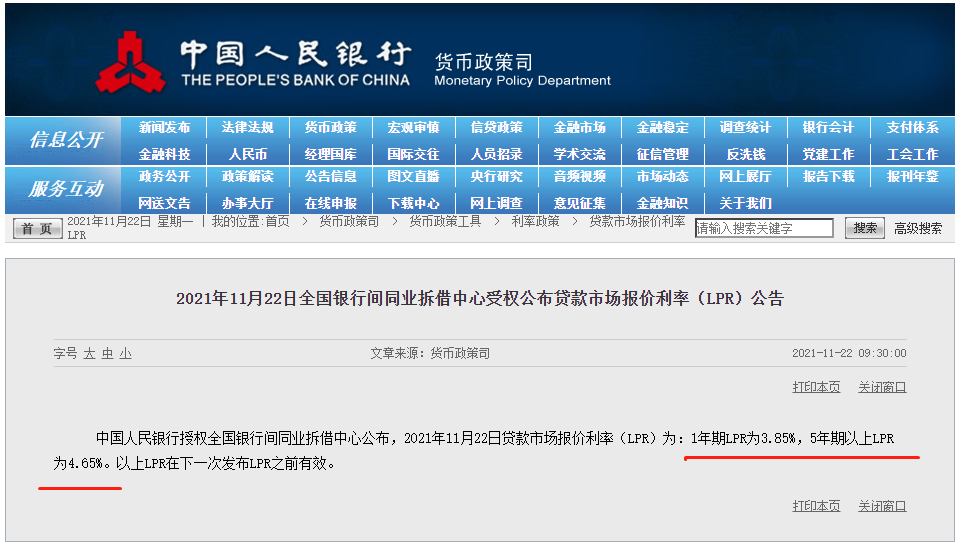
Task: Open 报刊年鉴 menu item
Action: click(x=913, y=177)
